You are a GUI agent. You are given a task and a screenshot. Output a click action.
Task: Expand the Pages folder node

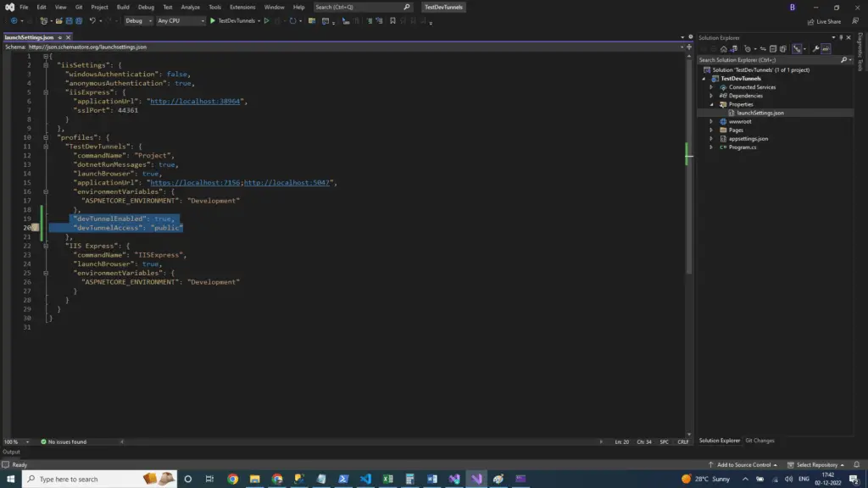point(711,130)
